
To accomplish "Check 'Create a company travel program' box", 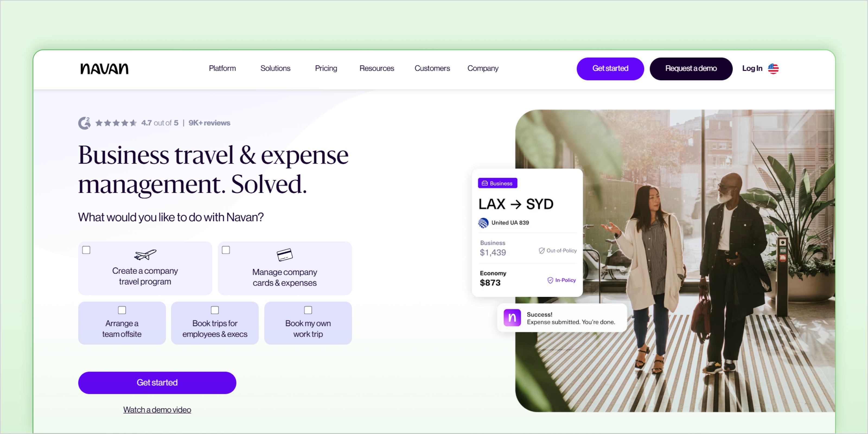I will click(86, 250).
